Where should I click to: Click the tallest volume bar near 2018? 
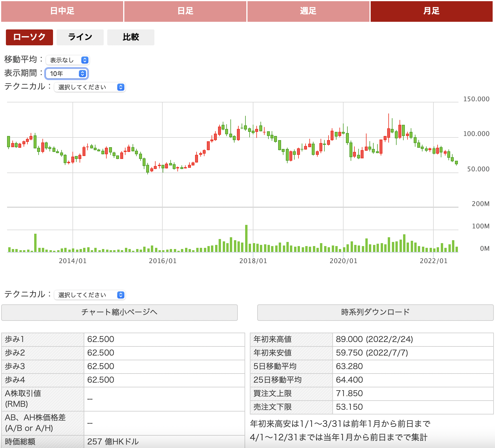[x=246, y=238]
